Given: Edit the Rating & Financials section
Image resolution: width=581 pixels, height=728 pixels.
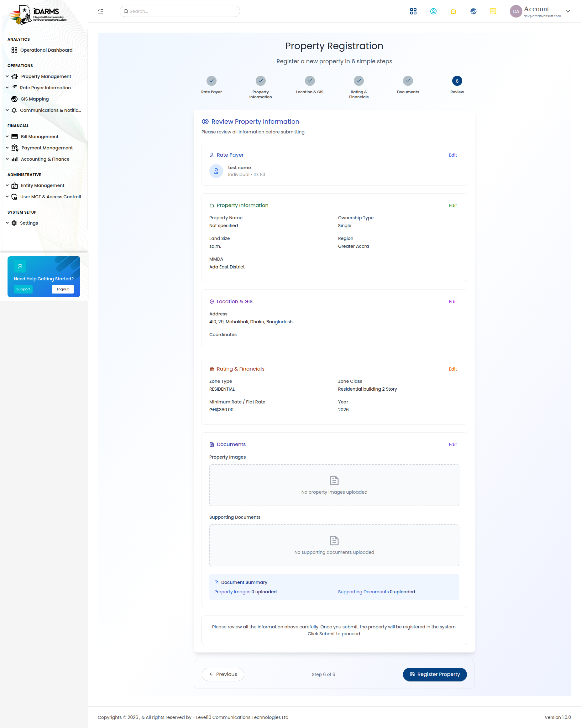Looking at the screenshot, I should pyautogui.click(x=453, y=369).
